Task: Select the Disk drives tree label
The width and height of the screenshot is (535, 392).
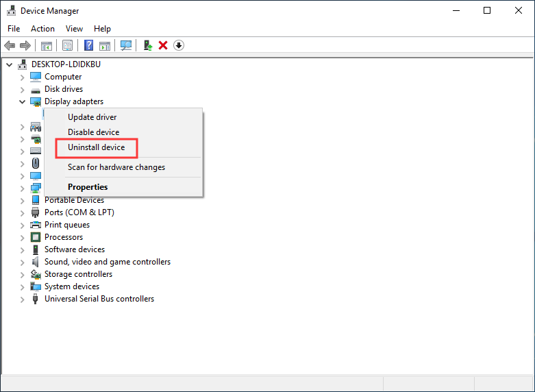Action: point(64,89)
